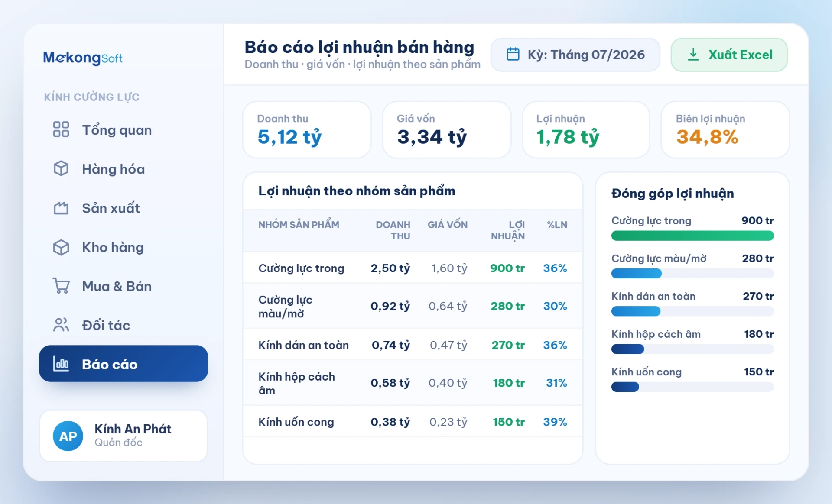This screenshot has height=504, width=832.
Task: Click the AP avatar circle
Action: (68, 436)
